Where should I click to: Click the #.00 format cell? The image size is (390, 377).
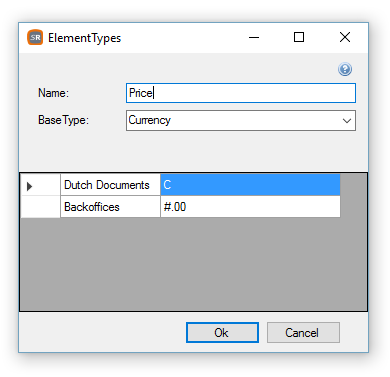coord(250,207)
